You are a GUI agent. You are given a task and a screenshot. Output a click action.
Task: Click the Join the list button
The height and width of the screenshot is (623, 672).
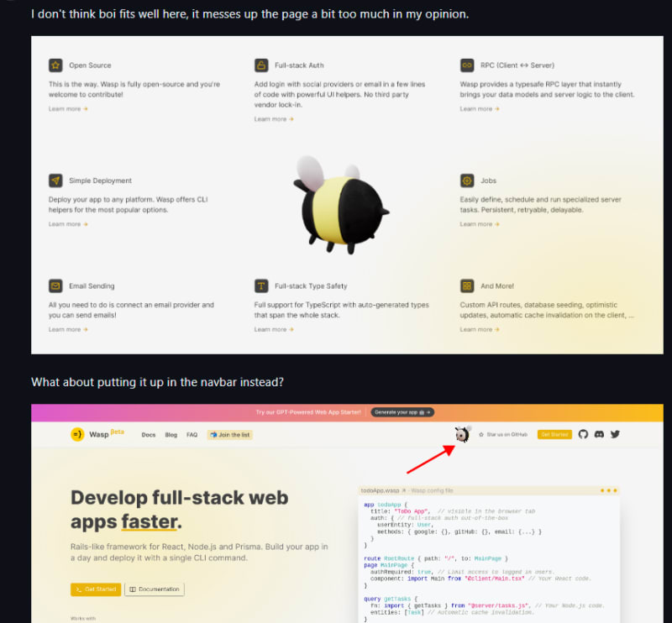click(x=230, y=434)
